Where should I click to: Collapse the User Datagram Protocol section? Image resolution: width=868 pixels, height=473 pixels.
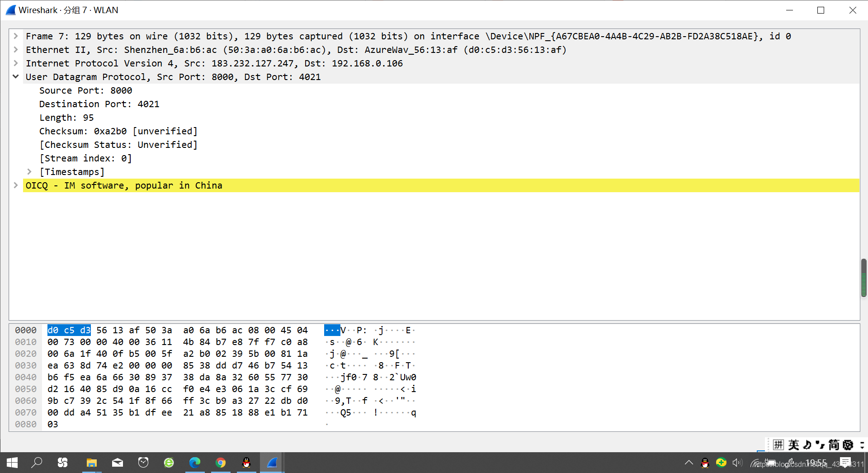click(16, 76)
